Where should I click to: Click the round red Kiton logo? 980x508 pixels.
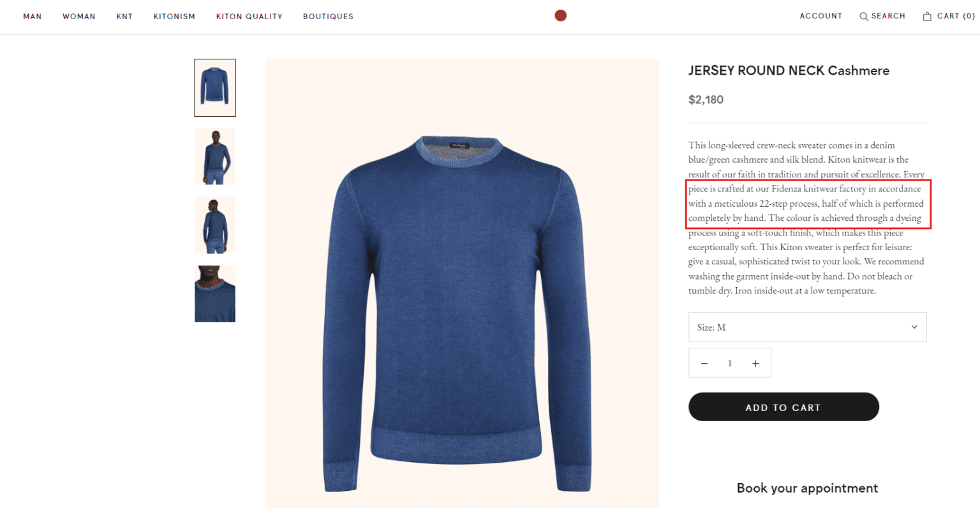(560, 15)
